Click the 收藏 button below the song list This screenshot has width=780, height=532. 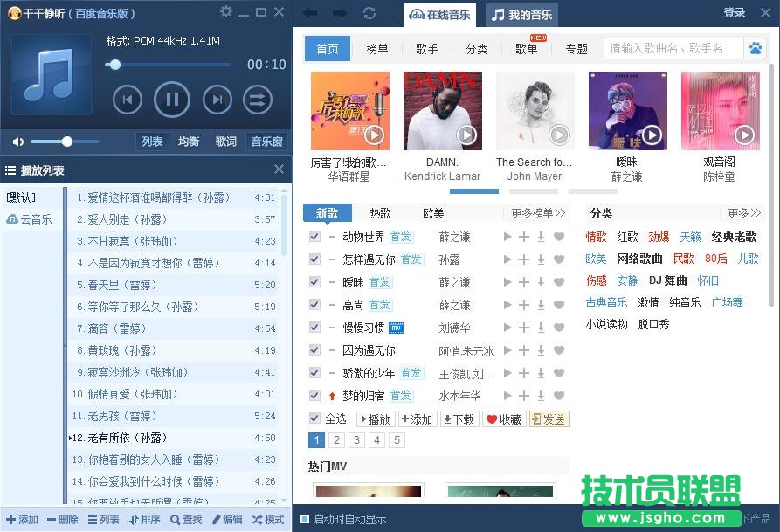504,419
